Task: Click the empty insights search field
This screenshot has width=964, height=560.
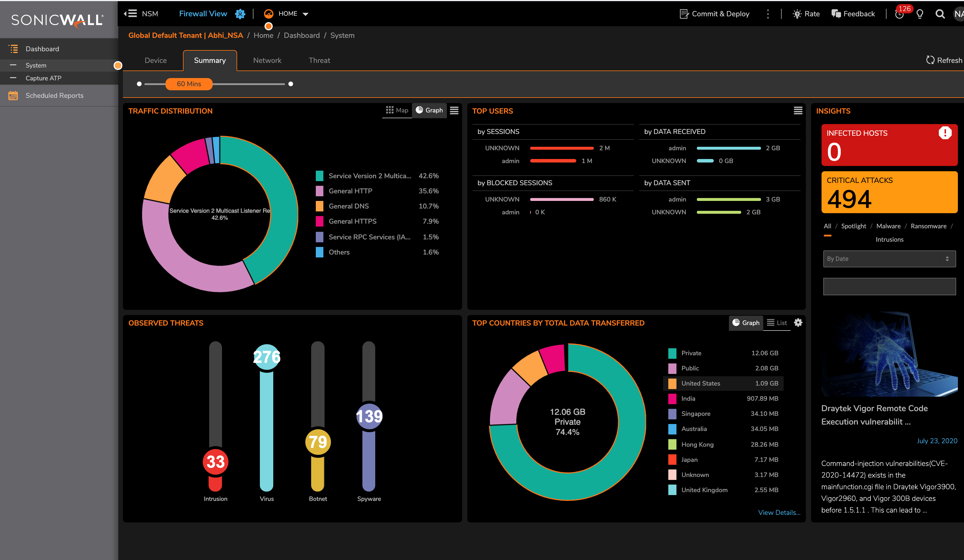Action: (889, 287)
